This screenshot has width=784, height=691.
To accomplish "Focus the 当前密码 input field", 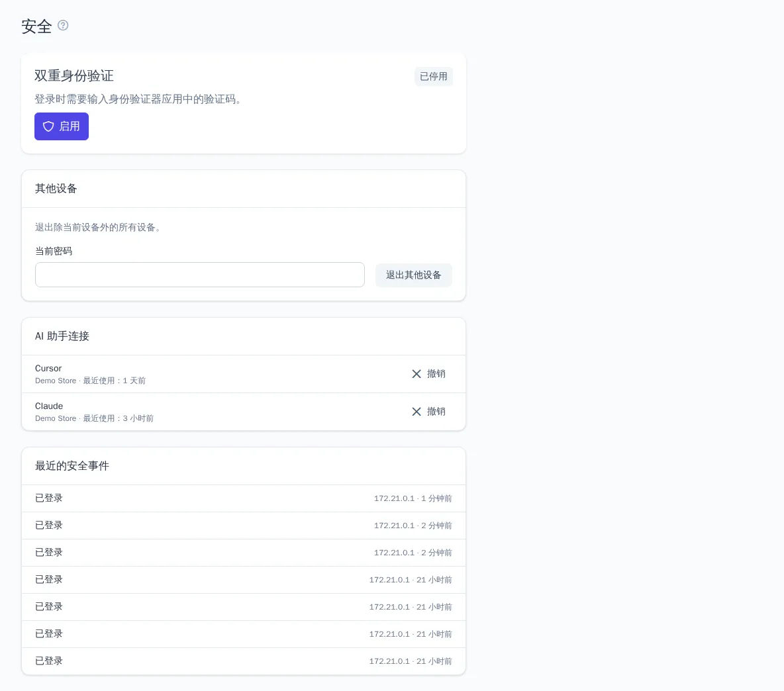I will click(200, 275).
